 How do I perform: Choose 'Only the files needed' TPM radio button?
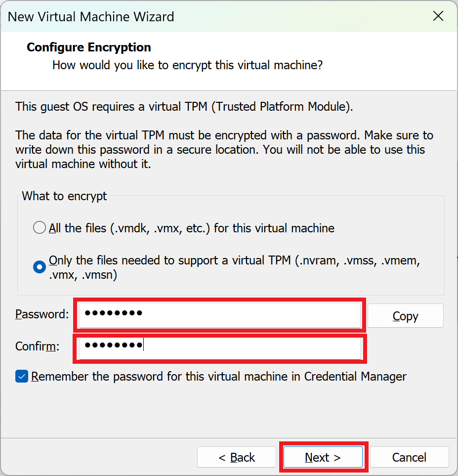pos(39,267)
